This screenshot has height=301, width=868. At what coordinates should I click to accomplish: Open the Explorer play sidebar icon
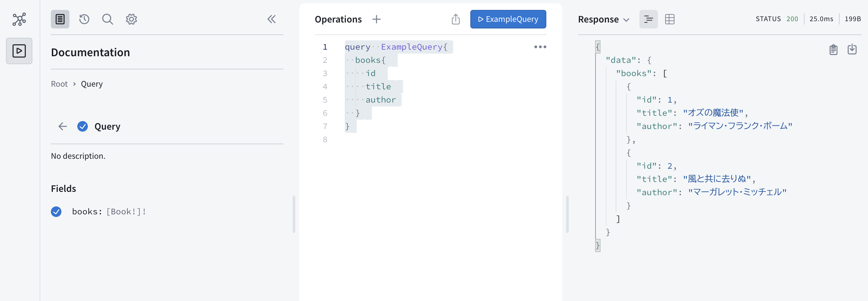click(x=19, y=51)
